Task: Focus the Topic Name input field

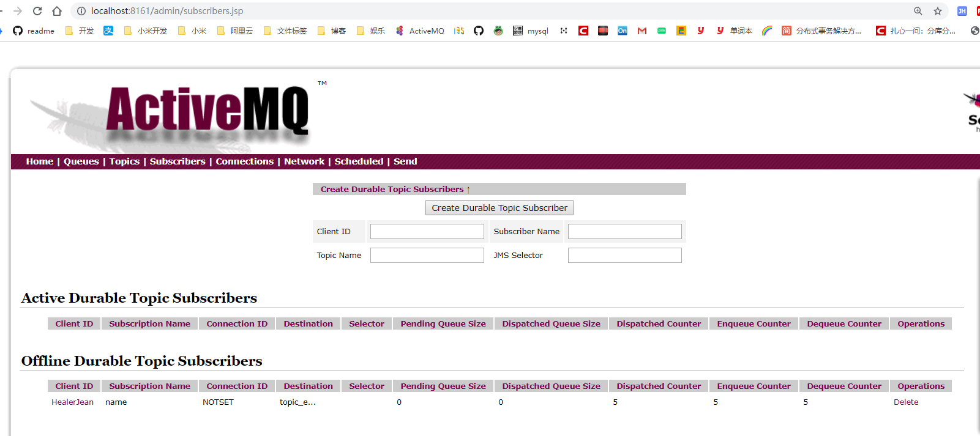Action: [427, 255]
